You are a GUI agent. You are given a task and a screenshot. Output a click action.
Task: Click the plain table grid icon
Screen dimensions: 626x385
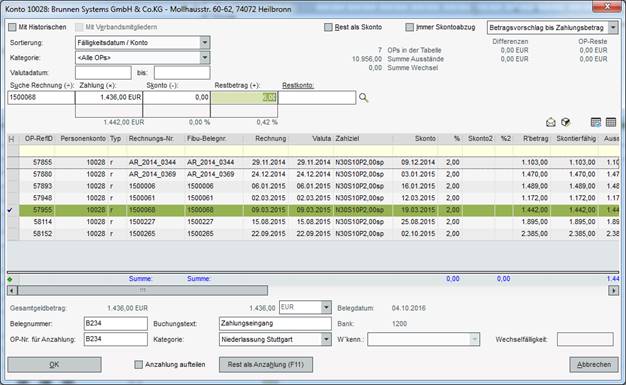tap(611, 122)
